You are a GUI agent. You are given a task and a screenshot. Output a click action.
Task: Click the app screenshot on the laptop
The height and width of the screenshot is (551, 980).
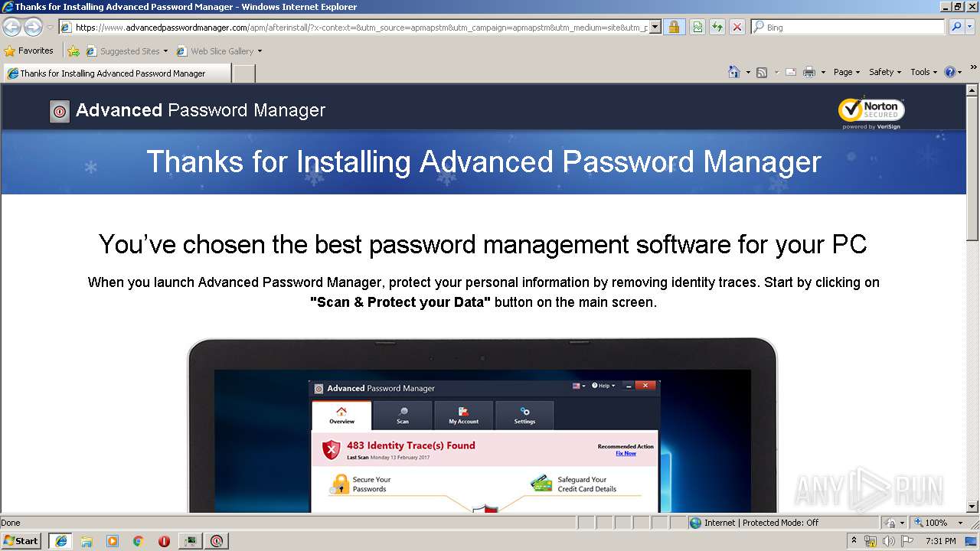click(x=484, y=446)
